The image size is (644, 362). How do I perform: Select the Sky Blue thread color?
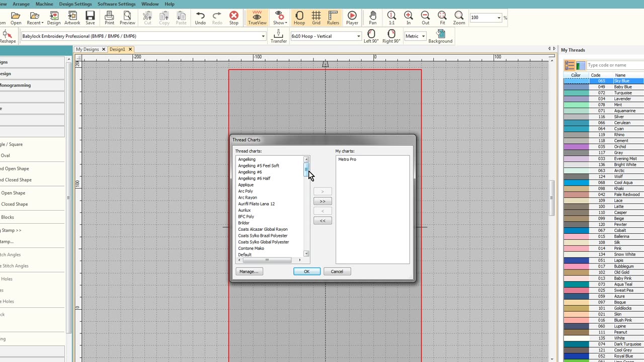click(x=603, y=81)
